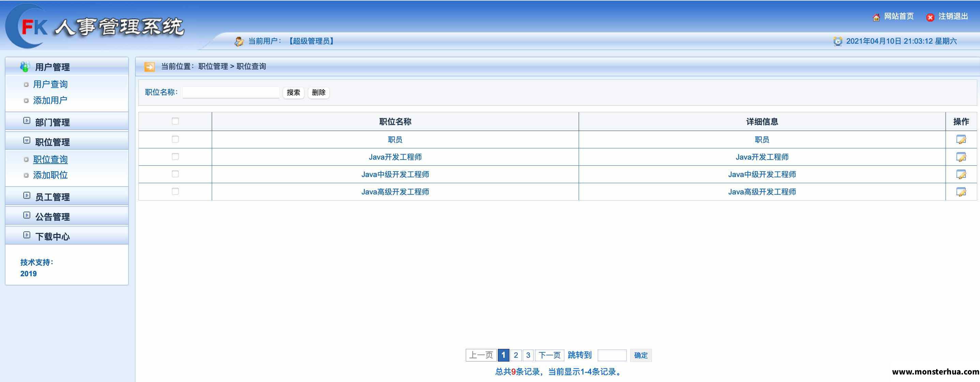
Task: Check the box for Java开发工程师 row
Action: tap(175, 156)
